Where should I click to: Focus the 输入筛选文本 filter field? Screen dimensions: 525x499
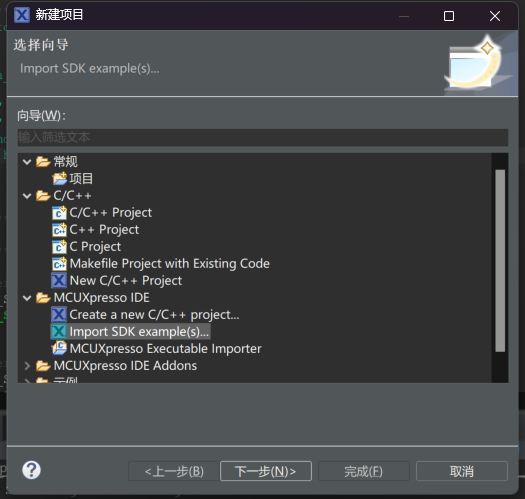[263, 137]
